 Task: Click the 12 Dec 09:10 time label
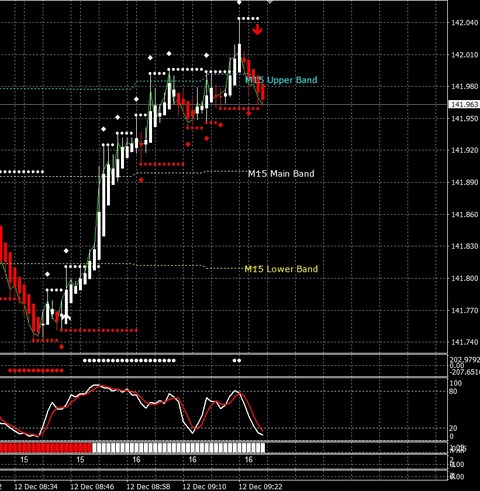tap(205, 487)
